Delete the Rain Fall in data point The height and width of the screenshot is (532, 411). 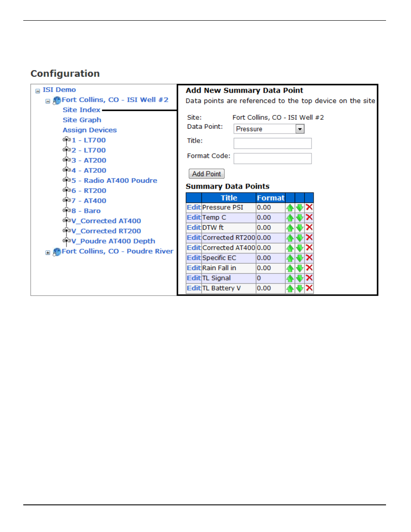pos(309,268)
